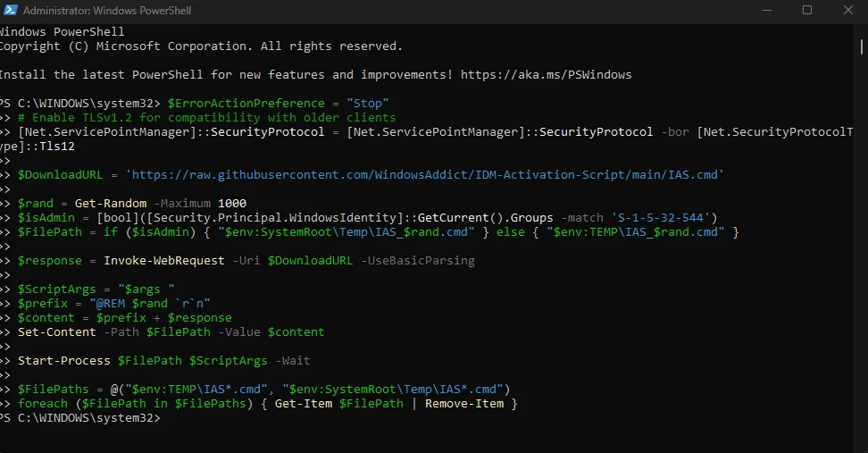The width and height of the screenshot is (868, 453).
Task: Click the '"$env:TEMP\IAS_$rand.cmd"' string
Action: point(636,232)
